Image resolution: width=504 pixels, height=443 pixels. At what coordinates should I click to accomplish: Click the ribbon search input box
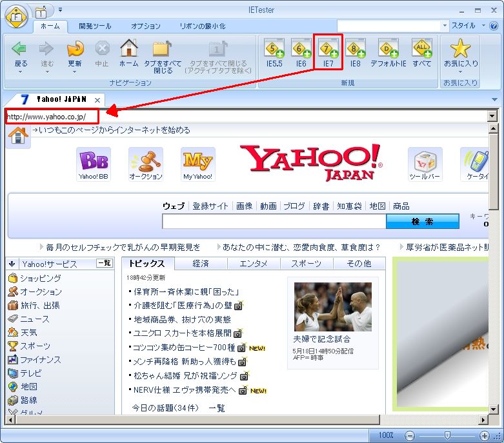click(389, 25)
